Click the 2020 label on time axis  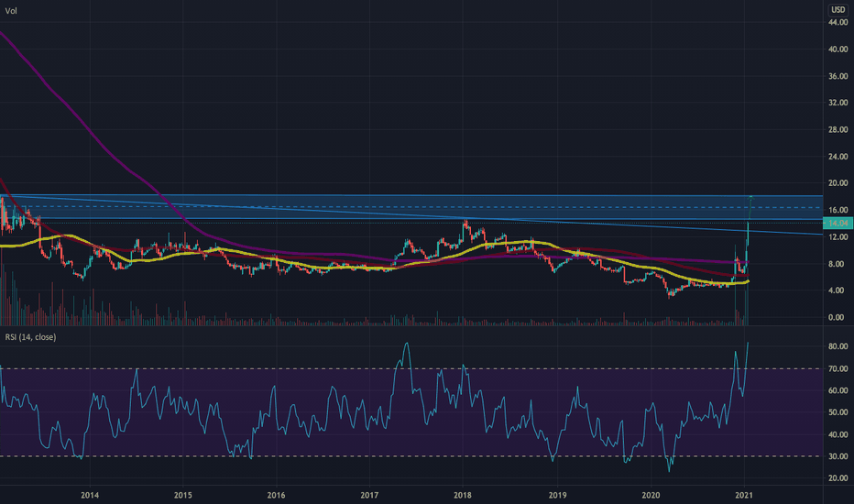(651, 495)
